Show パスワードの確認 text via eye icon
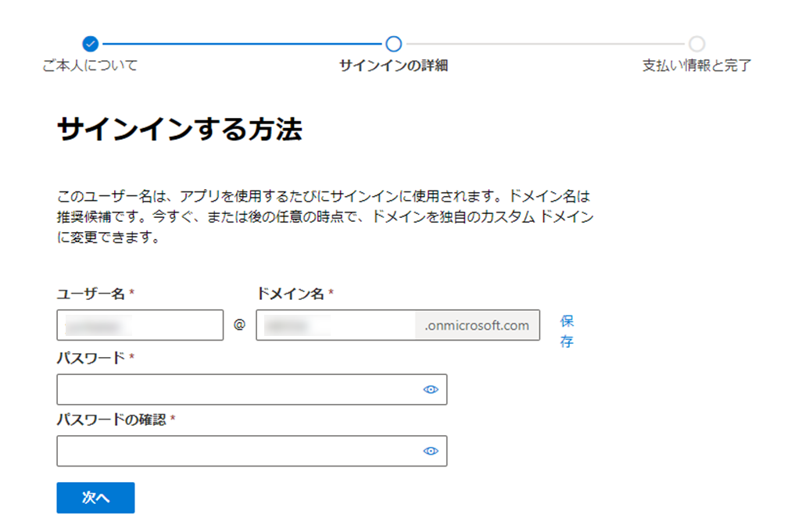The image size is (802, 532). (431, 451)
